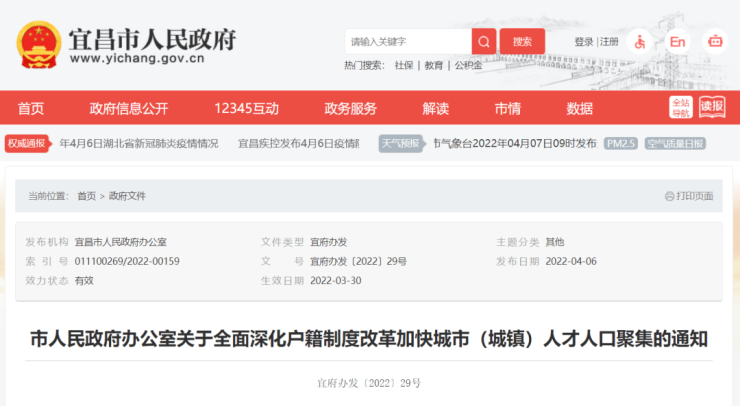Open the 读报 newspaper reader icon
The height and width of the screenshot is (406, 740).
pyautogui.click(x=711, y=107)
